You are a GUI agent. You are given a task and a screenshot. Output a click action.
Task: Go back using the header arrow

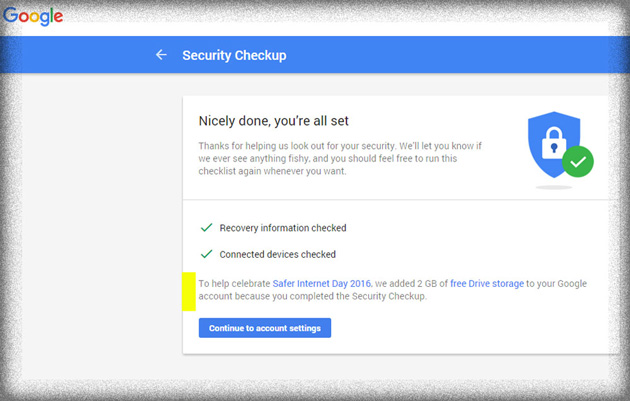tap(161, 55)
